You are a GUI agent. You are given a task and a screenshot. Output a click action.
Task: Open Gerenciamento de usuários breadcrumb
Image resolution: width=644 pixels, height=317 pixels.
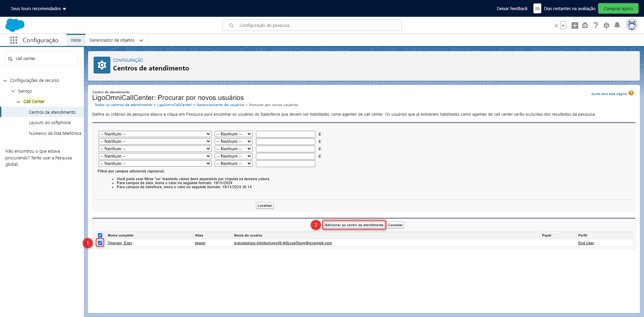[220, 105]
